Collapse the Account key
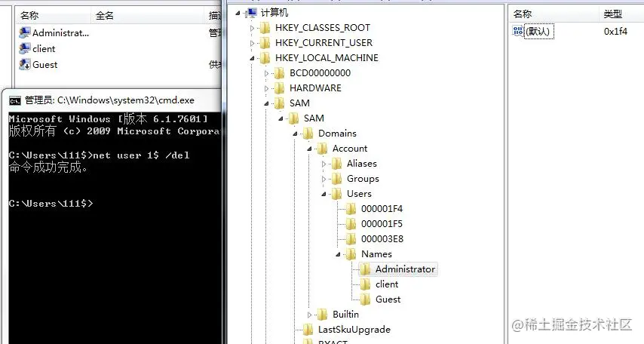This screenshot has height=344, width=644. click(x=310, y=149)
